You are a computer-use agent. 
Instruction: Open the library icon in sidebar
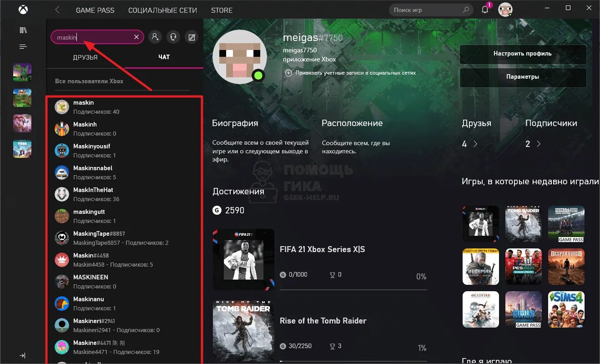pyautogui.click(x=23, y=30)
